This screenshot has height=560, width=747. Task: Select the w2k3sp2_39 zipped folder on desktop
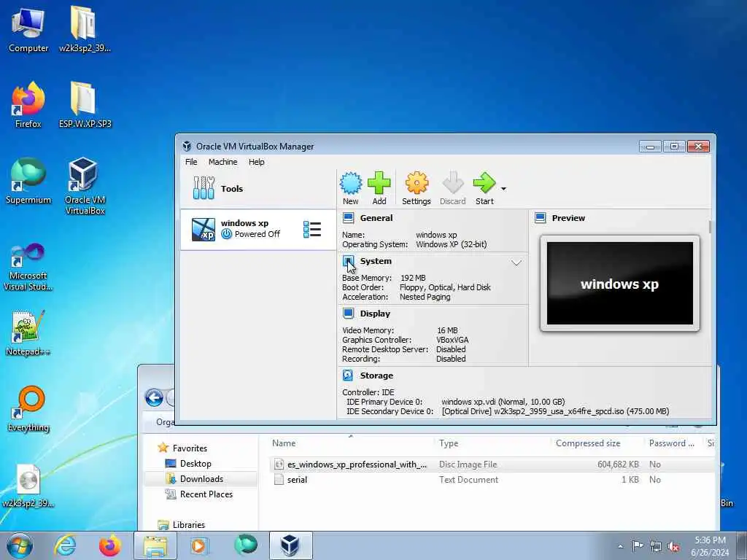point(85,31)
